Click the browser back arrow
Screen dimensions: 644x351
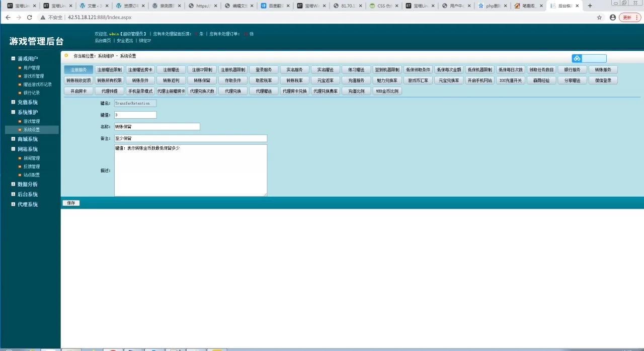pos(8,17)
